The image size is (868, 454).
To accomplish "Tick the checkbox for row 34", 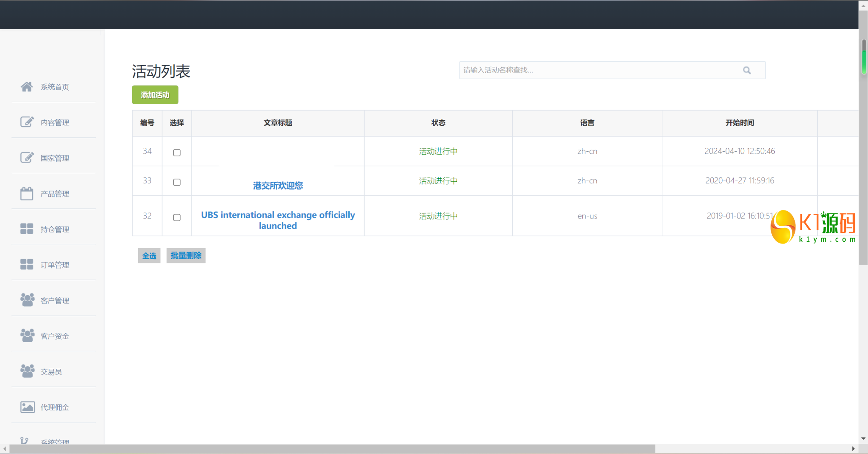I will [x=177, y=152].
